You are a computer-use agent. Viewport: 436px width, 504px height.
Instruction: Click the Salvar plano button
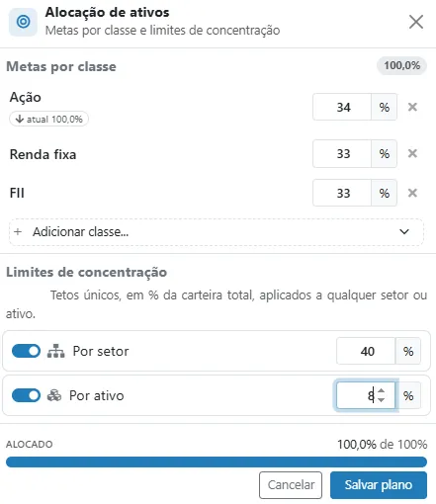tap(379, 485)
